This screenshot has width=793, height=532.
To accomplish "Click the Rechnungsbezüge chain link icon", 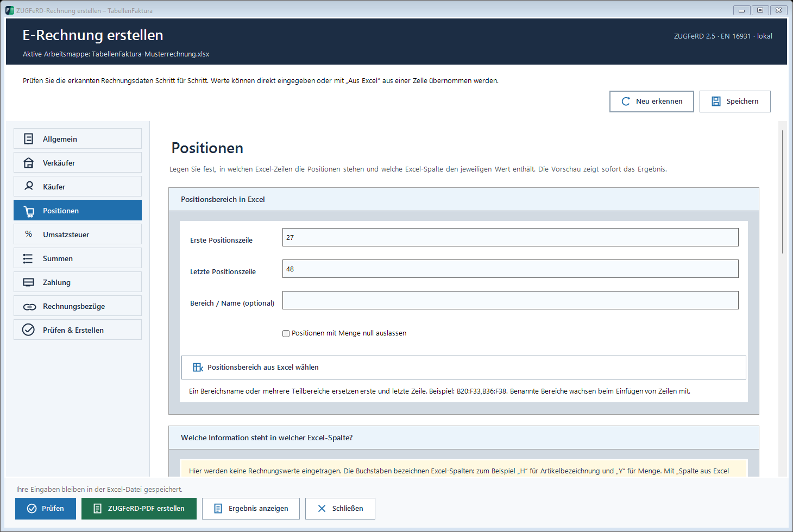I will pyautogui.click(x=29, y=307).
